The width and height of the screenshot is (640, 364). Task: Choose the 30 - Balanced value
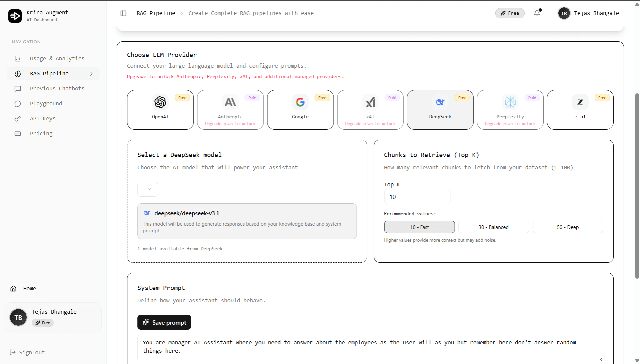pyautogui.click(x=493, y=227)
